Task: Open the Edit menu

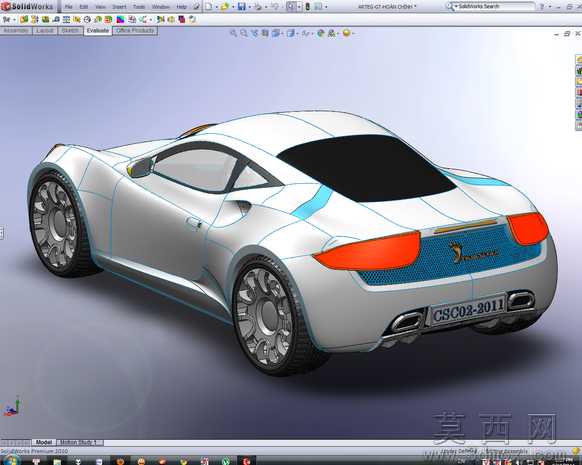Action: point(84,7)
